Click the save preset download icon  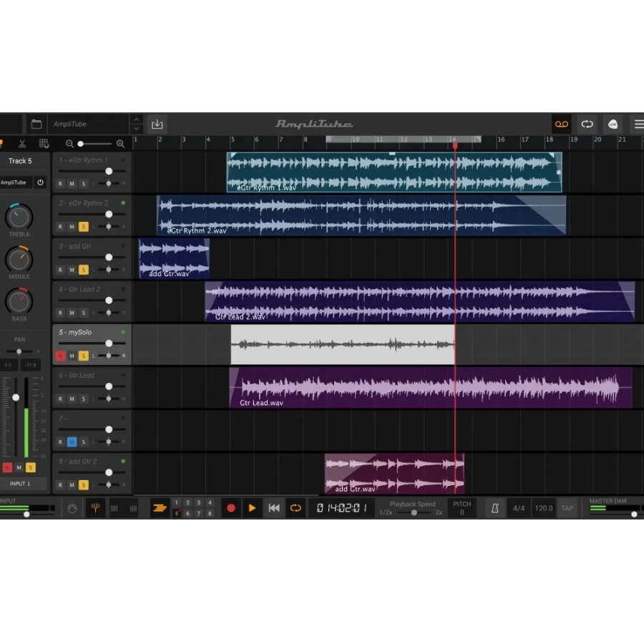157,124
